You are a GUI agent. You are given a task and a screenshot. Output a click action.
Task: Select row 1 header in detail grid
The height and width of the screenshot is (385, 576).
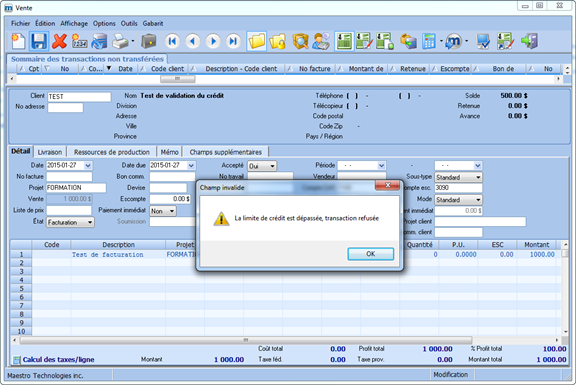21,254
